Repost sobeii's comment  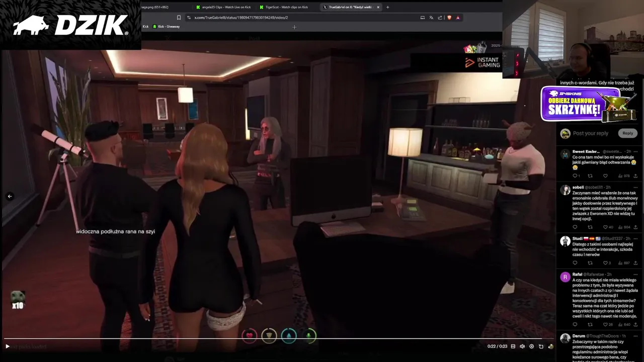590,227
